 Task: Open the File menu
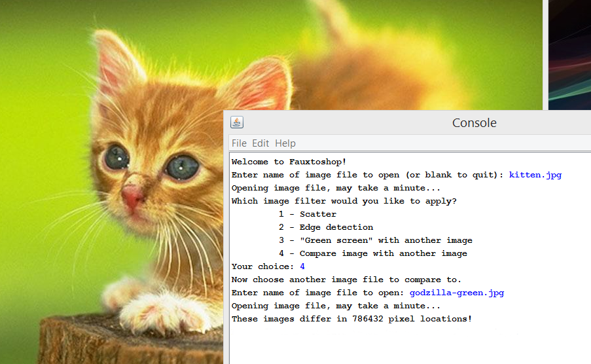[239, 143]
